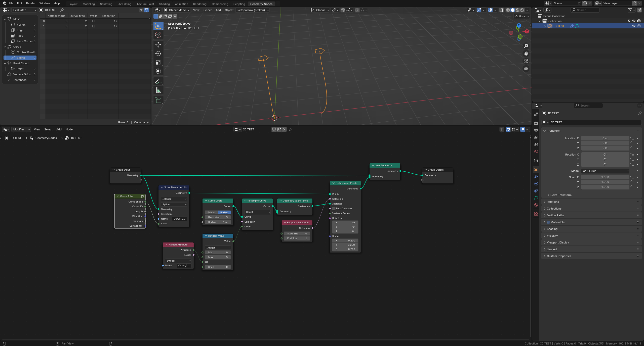Toggle the cyclic checkbox in spreadsheet row 0
This screenshot has height=346, width=644.
click(x=94, y=21)
